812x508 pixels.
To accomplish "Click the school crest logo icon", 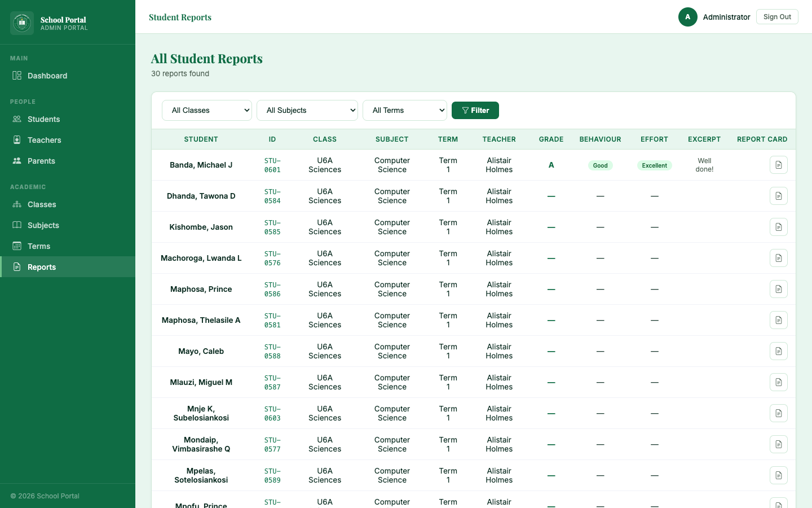I will (x=22, y=23).
